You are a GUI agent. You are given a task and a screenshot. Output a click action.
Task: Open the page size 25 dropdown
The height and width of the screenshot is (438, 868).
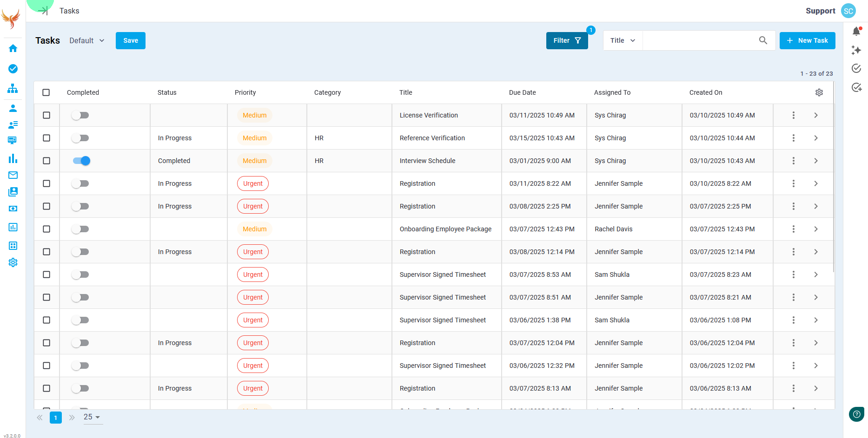click(x=92, y=417)
